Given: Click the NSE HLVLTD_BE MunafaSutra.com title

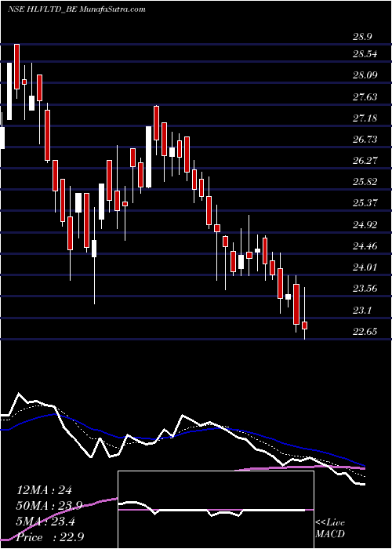Looking at the screenshot, I should 76,9.
